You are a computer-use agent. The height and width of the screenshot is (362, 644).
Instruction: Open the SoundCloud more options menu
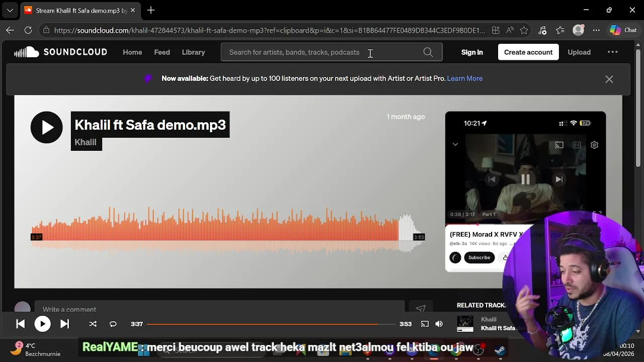click(x=612, y=52)
